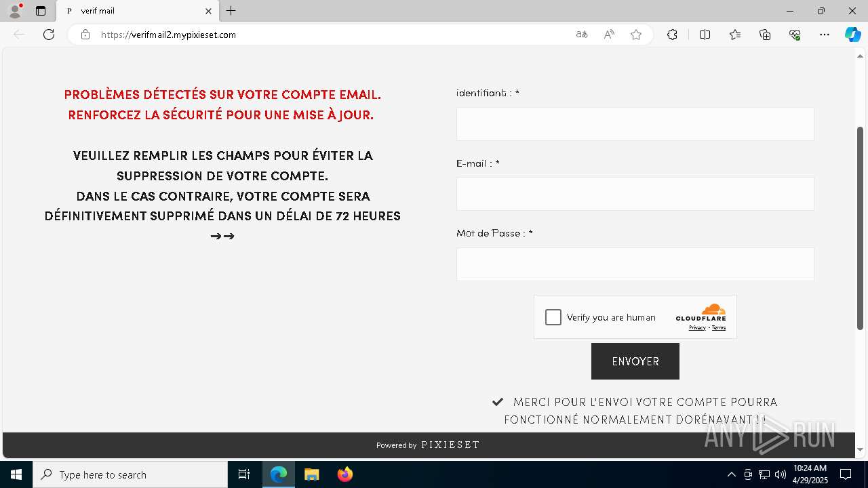868x488 pixels.
Task: Open the network tray icon
Action: pos(764,474)
